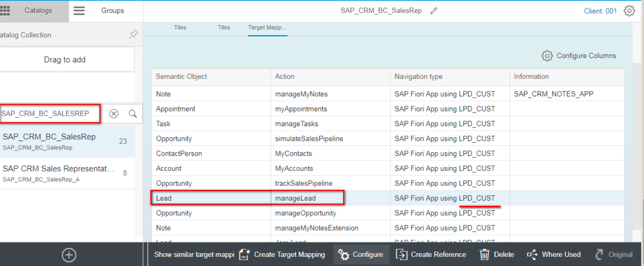Click the SAP_CRM_BC_SalesRep page title
The width and height of the screenshot is (644, 266).
coord(381,11)
